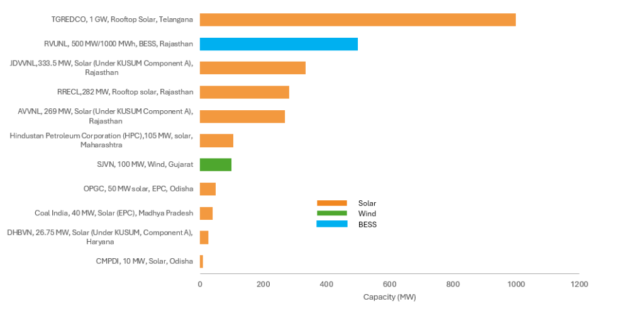Screen dimensions: 644x313
Task: Click the 'Capacity (MW)' axis title
Action: (x=389, y=297)
